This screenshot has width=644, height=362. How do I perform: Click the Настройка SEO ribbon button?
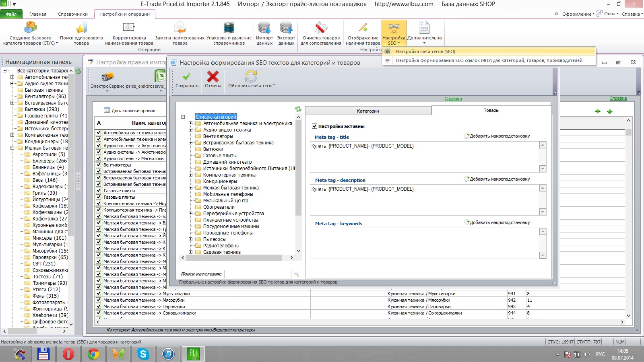394,33
